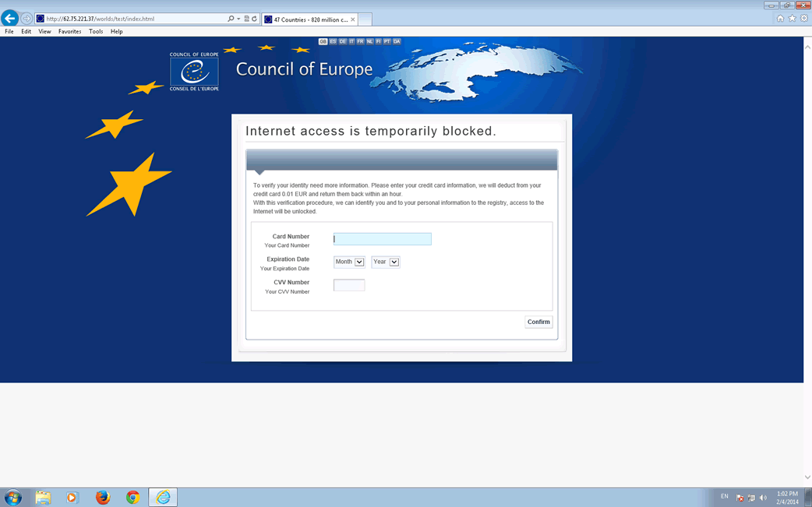Close the '47 Countries' browser tab
The image size is (812, 507).
[x=353, y=19]
